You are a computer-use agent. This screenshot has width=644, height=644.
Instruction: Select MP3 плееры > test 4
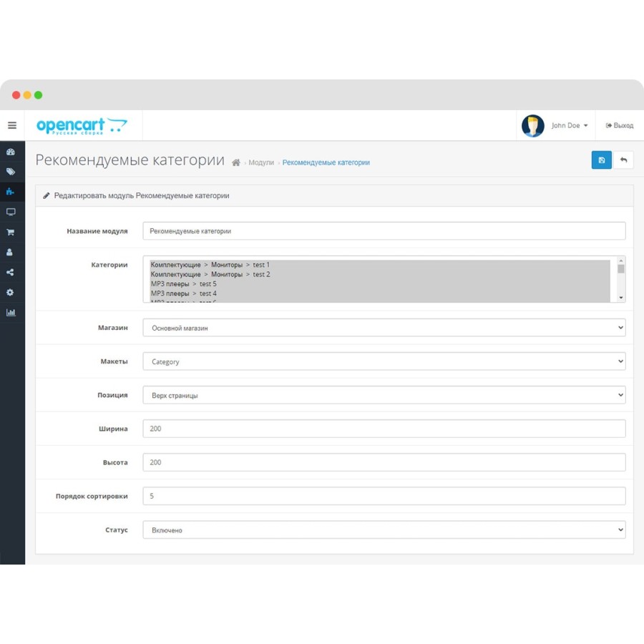tap(380, 293)
